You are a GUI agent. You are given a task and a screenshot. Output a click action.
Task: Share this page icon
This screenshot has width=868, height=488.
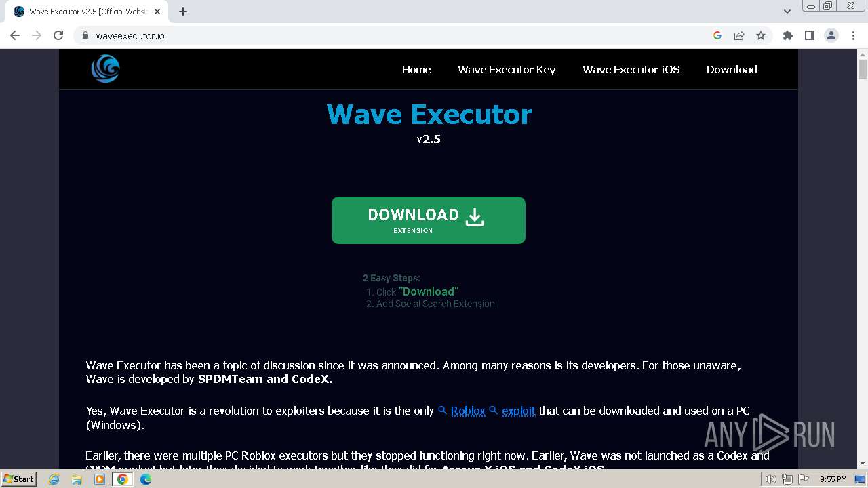click(x=739, y=35)
